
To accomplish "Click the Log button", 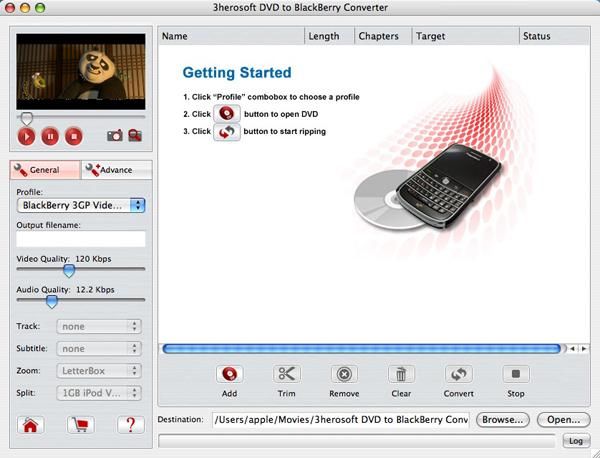I will (x=576, y=441).
